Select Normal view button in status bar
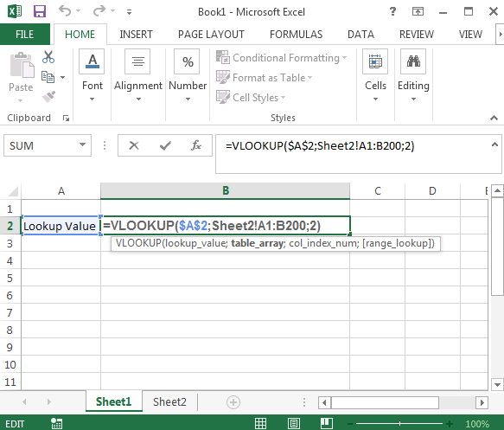Image resolution: width=504 pixels, height=430 pixels. [x=261, y=423]
